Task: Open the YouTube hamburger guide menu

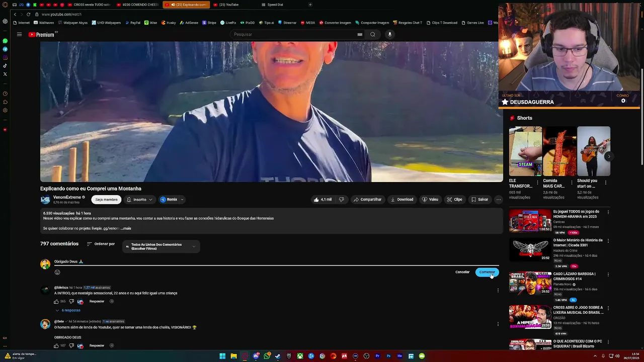Action: tap(19, 34)
